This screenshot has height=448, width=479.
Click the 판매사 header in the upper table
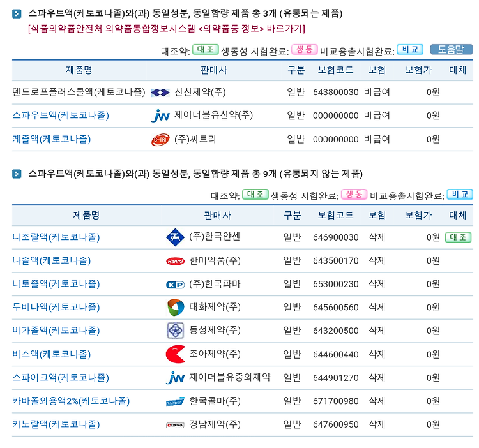coord(214,70)
